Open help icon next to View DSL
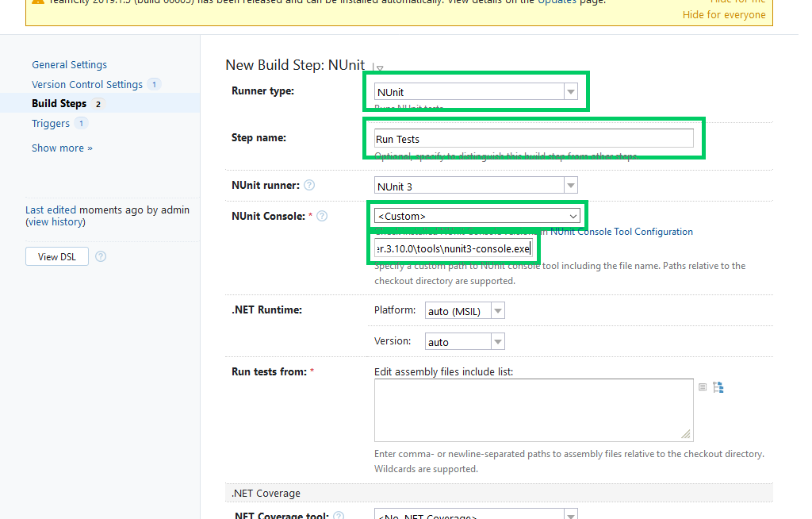The height and width of the screenshot is (519, 812). pos(101,256)
